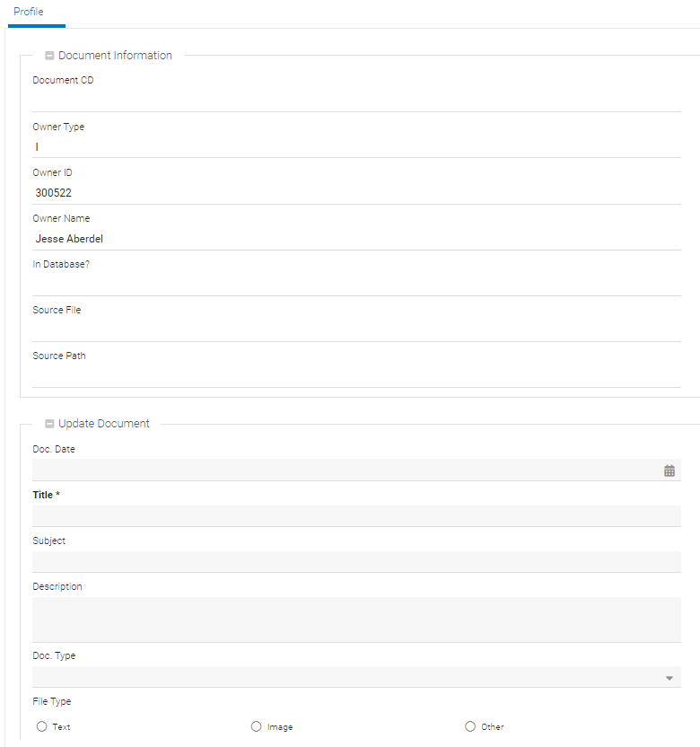Click the Document CD field

click(356, 101)
